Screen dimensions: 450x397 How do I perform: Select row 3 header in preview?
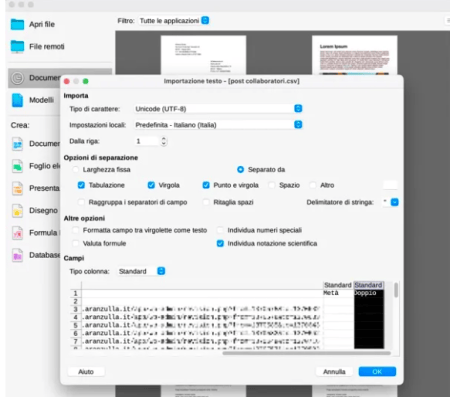(76, 309)
